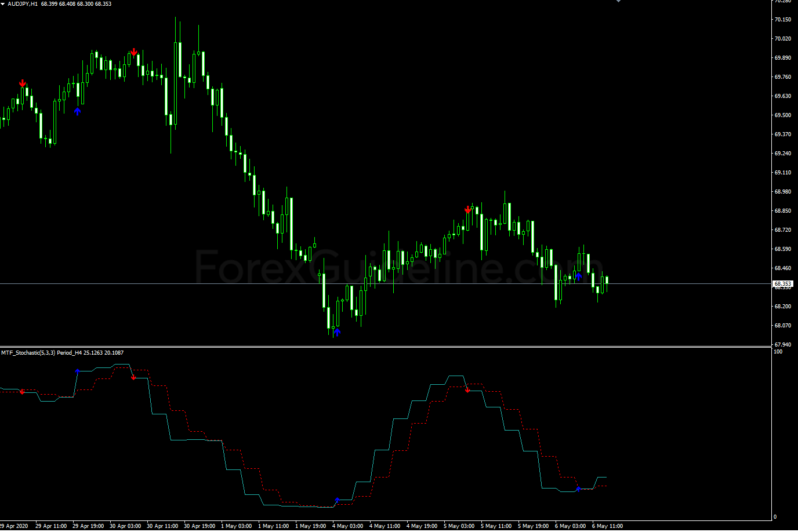Click the 1 May 11:00 time axis label
Viewport: 798px width, 532px height.
tap(274, 526)
